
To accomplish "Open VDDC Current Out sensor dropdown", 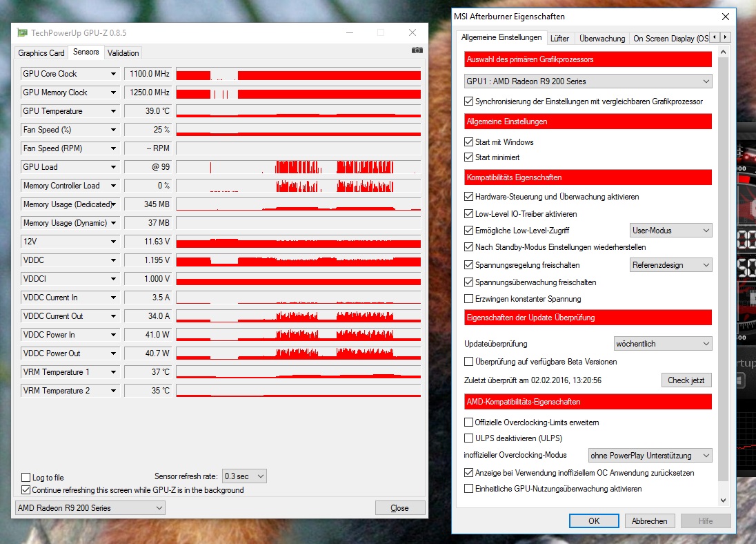I will point(113,316).
